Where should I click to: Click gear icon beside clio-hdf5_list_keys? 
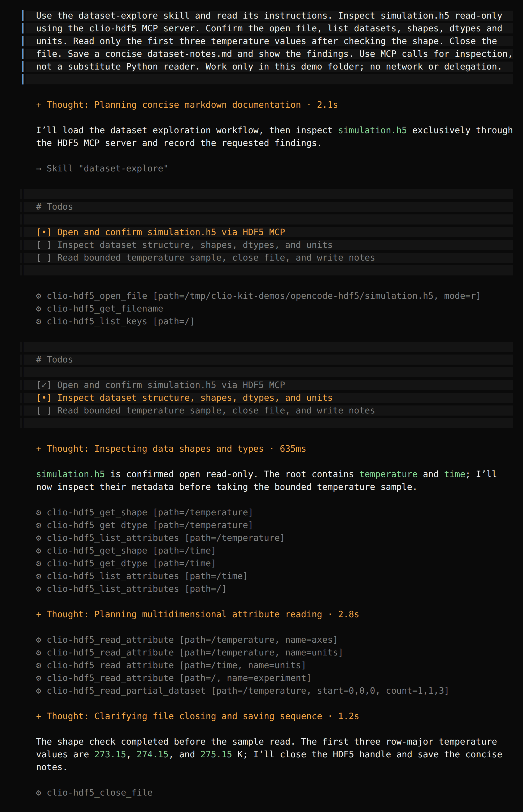39,321
